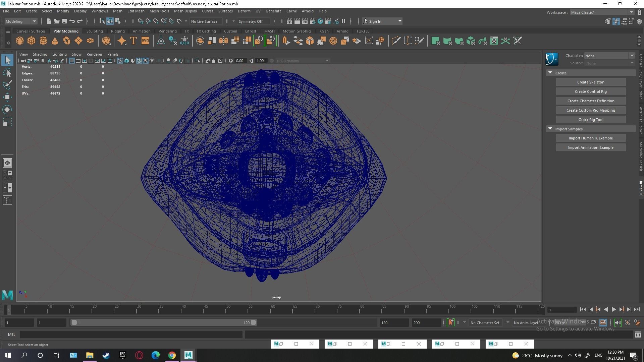Select the polygon Type tool icon
The width and height of the screenshot is (644, 362).
click(x=133, y=41)
